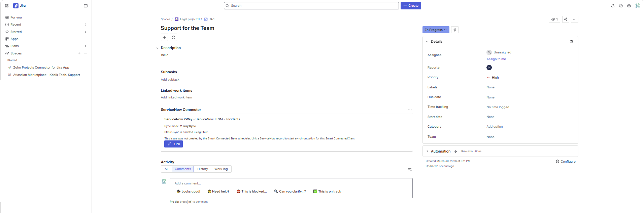The width and height of the screenshot is (644, 213).
Task: Open Zoho Projects Connector for Jira App
Action: (x=41, y=68)
